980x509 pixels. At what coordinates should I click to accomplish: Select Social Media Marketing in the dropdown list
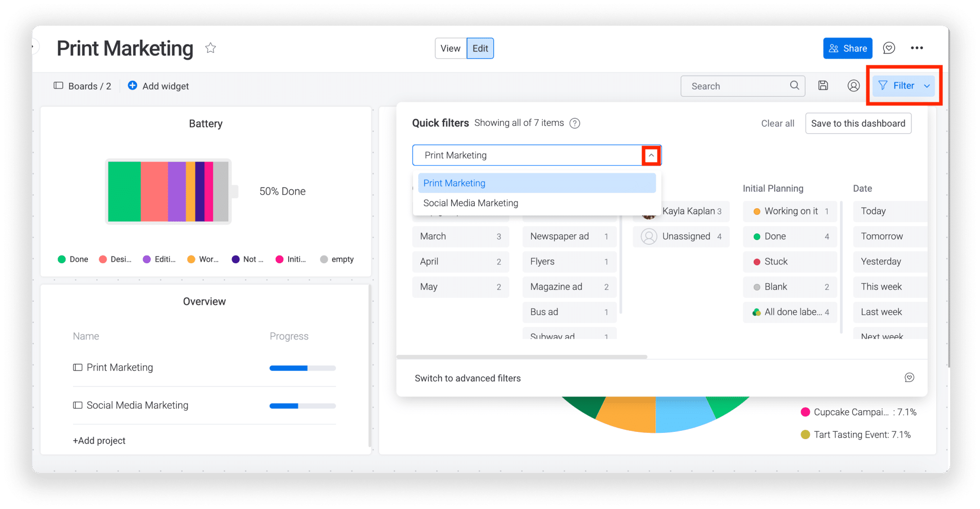(x=537, y=203)
